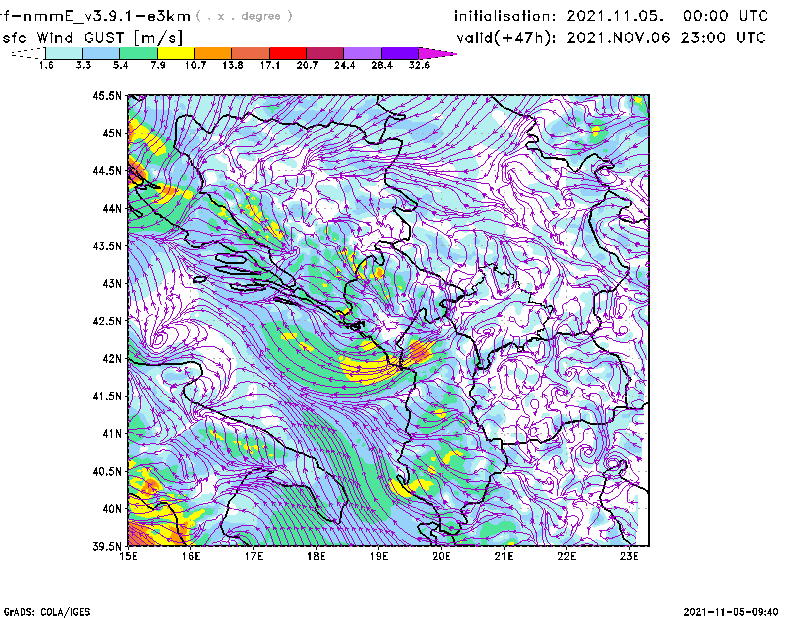Click the legend value 28.4
The width and height of the screenshot is (800, 618).
click(x=382, y=65)
